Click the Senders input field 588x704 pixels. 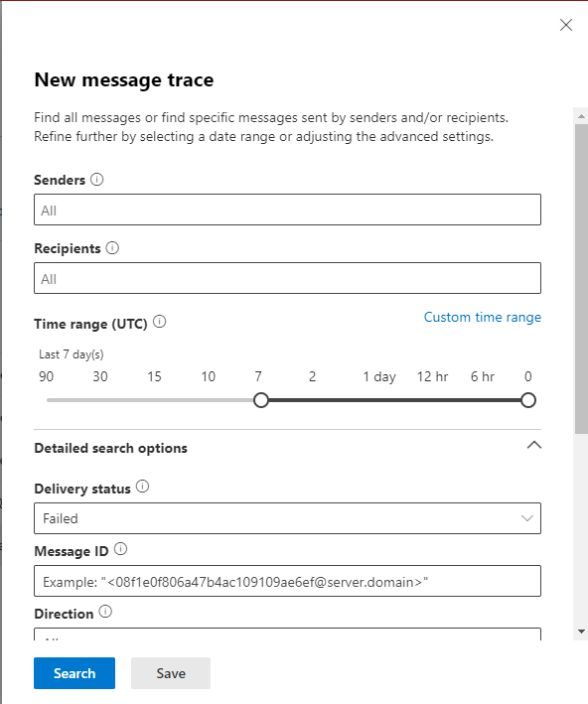tap(287, 210)
